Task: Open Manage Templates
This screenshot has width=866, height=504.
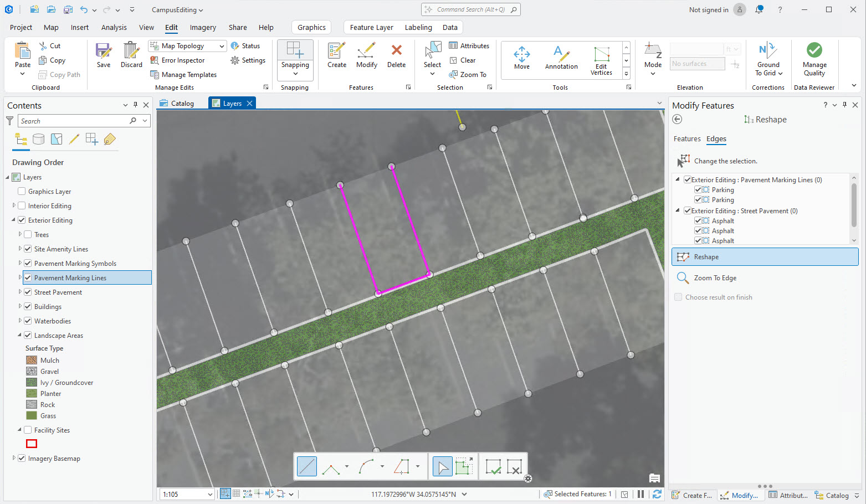Action: click(183, 75)
